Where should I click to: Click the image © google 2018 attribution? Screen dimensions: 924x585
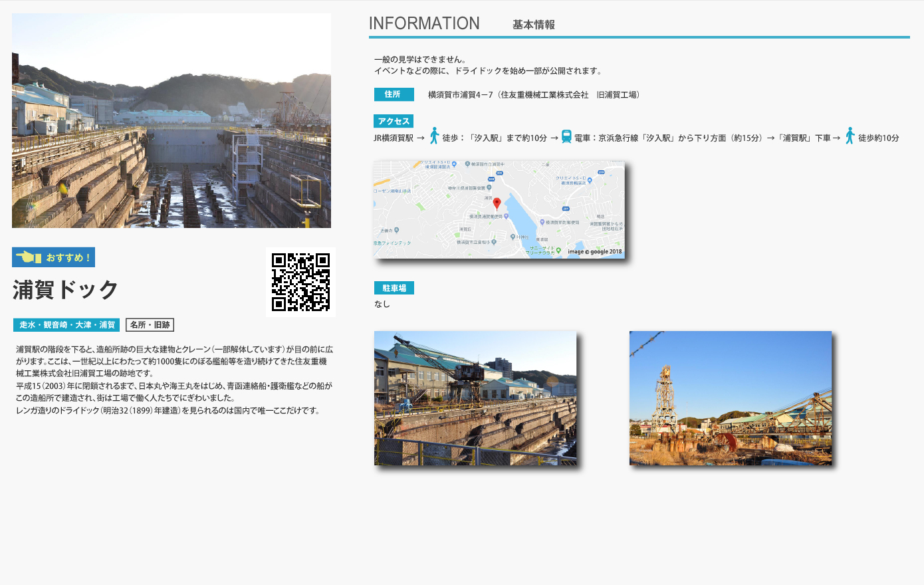[595, 252]
